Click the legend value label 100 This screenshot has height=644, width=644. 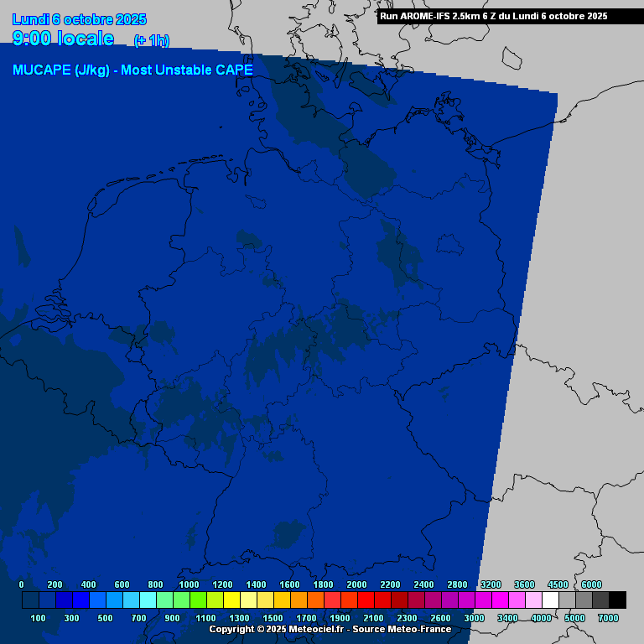coord(38,618)
